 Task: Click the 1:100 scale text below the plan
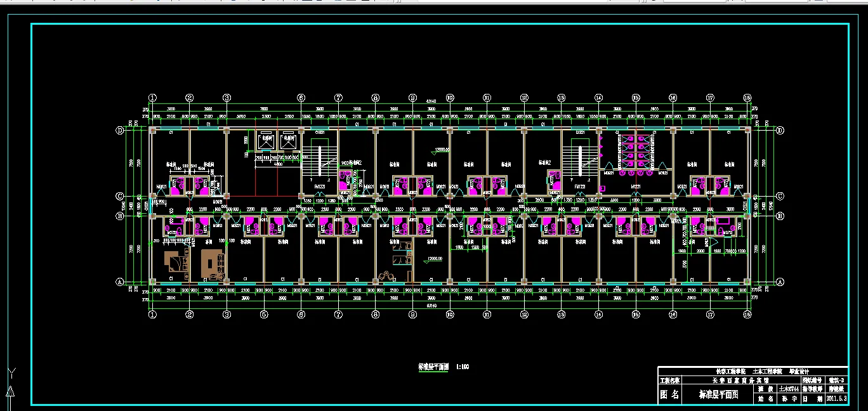coord(463,367)
